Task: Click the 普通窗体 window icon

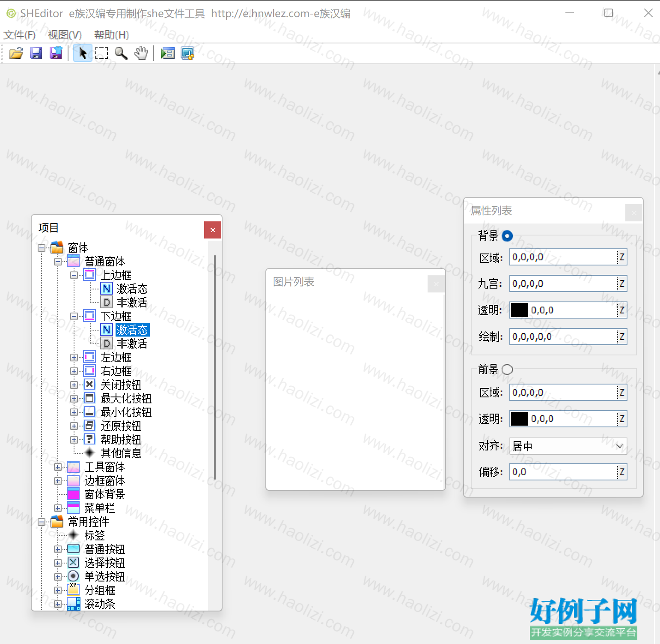Action: click(73, 261)
